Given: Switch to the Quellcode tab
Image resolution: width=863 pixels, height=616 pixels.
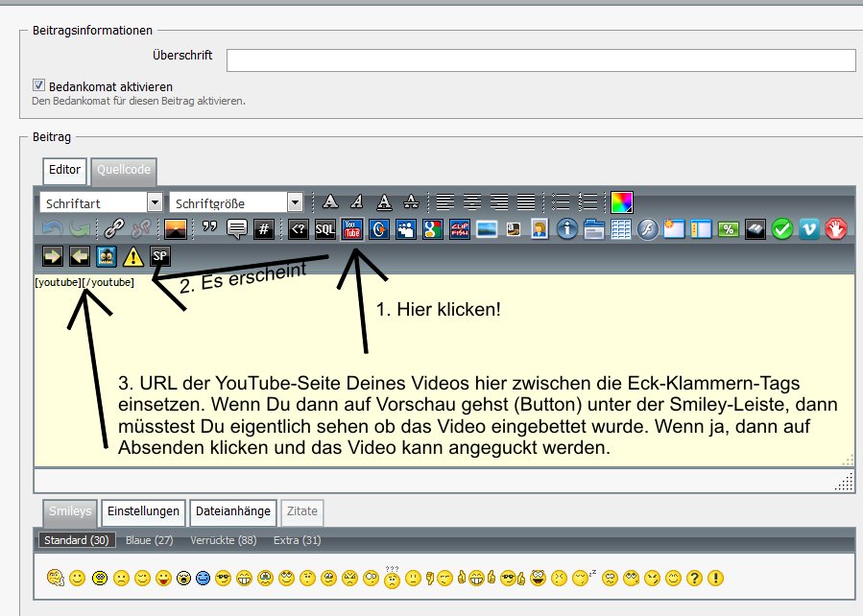Looking at the screenshot, I should point(124,170).
